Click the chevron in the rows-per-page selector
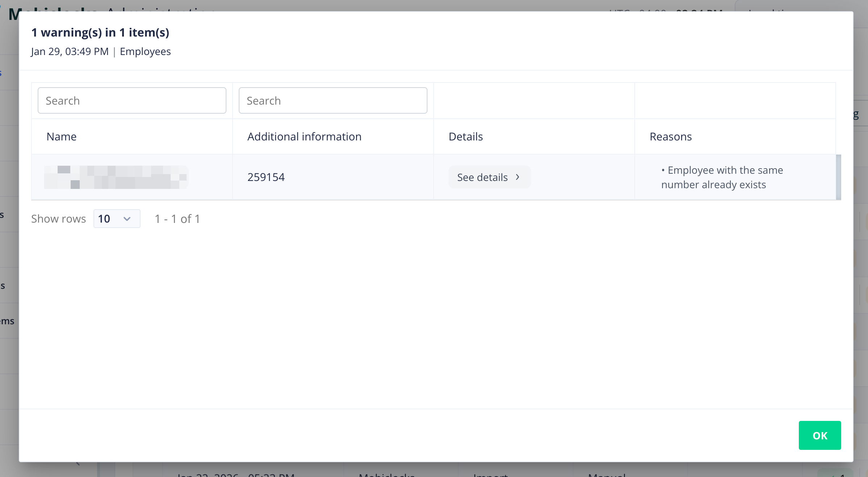This screenshot has height=477, width=868. (x=127, y=219)
